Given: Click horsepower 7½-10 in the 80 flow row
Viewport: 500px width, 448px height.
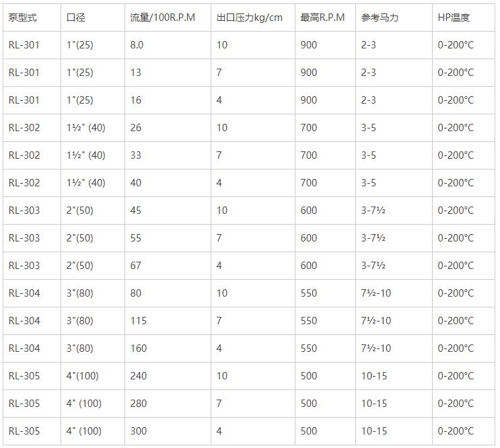Looking at the screenshot, I should click(376, 293).
